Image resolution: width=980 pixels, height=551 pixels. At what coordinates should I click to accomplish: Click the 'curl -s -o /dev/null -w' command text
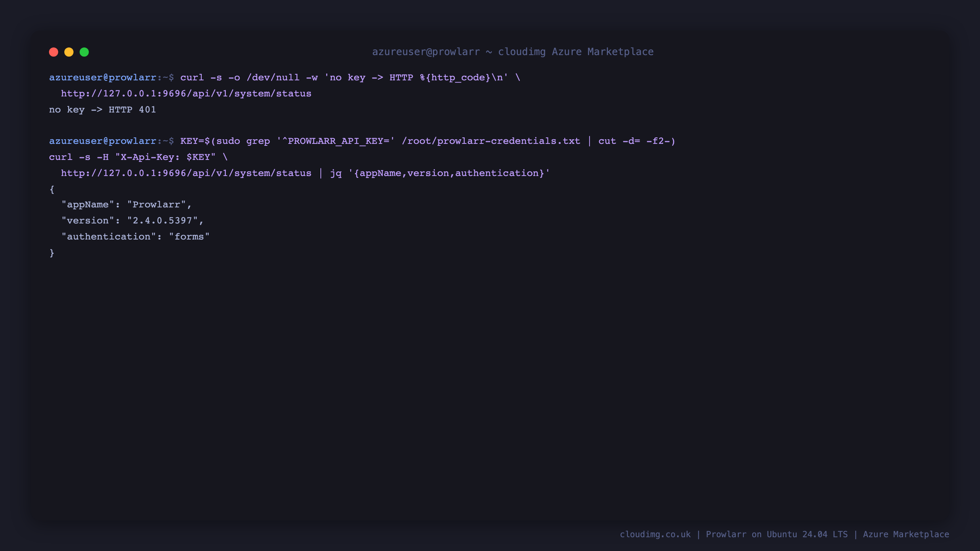249,78
